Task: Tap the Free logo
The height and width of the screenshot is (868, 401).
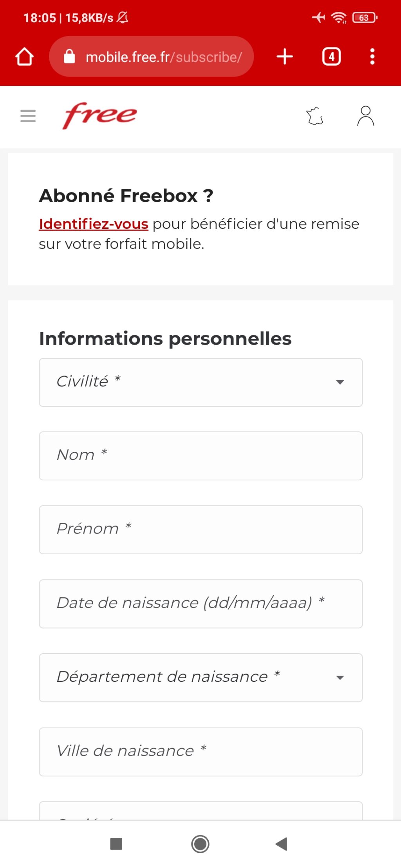Action: click(100, 115)
